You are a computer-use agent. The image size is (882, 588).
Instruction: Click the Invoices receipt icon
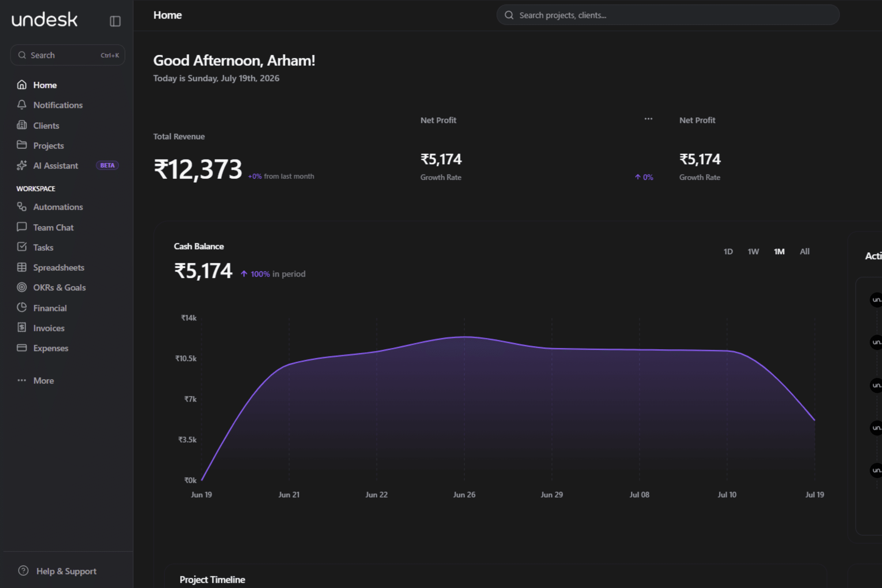pos(22,327)
